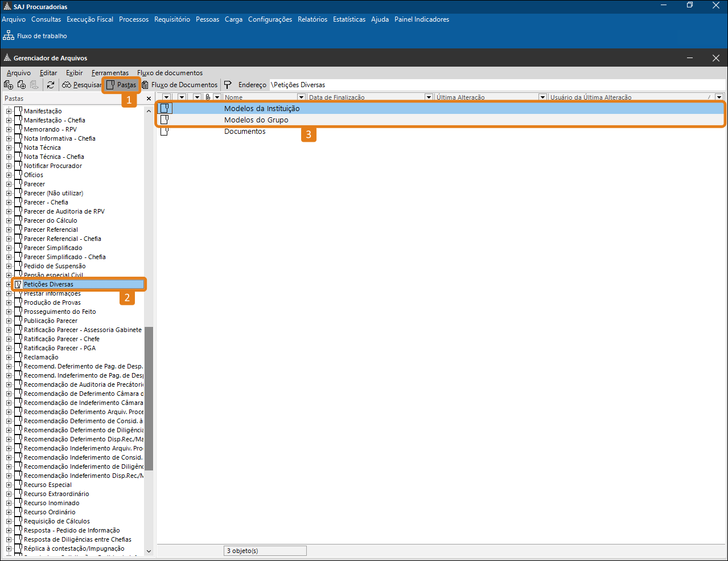
Task: Expand the Recurso Especial tree node
Action: coord(9,485)
